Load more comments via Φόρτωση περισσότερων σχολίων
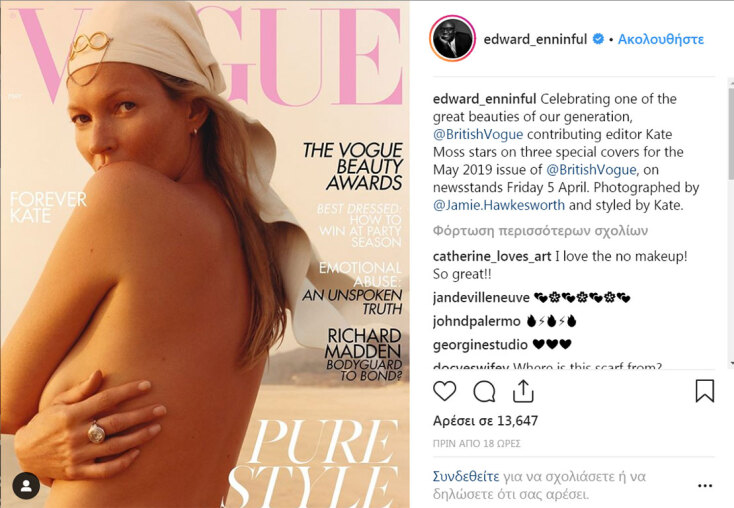 pos(540,231)
